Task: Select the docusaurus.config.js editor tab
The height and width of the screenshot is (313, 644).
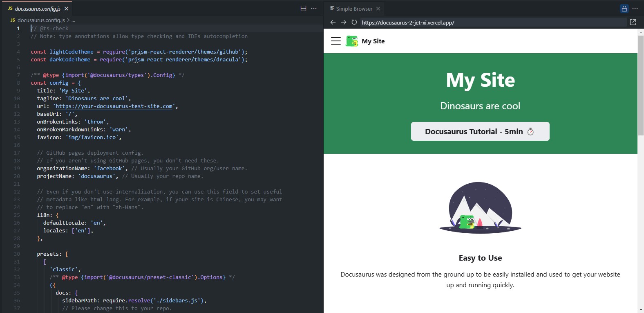Action: click(38, 9)
